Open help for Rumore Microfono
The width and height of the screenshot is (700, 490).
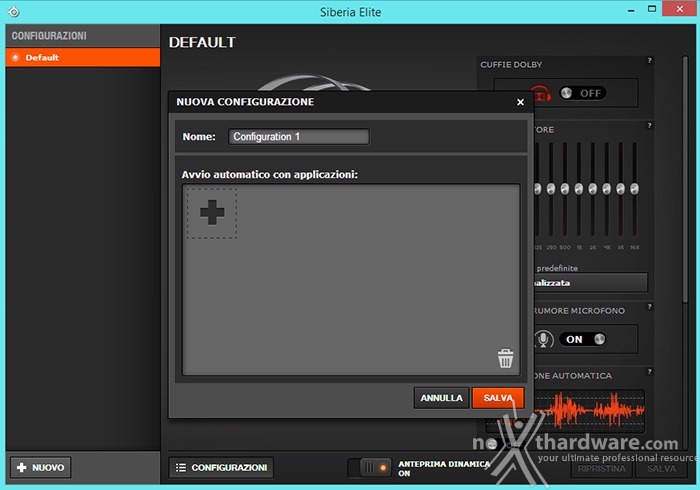click(650, 307)
